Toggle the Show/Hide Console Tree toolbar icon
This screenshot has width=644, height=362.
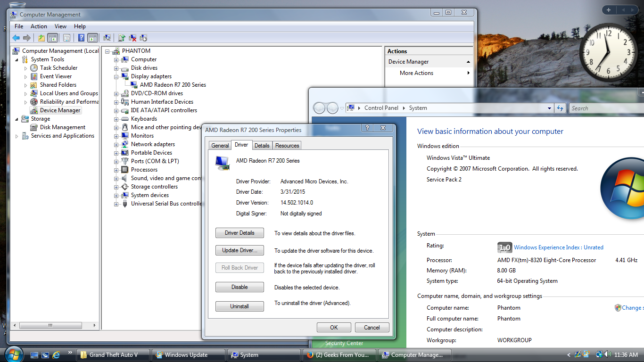point(52,38)
